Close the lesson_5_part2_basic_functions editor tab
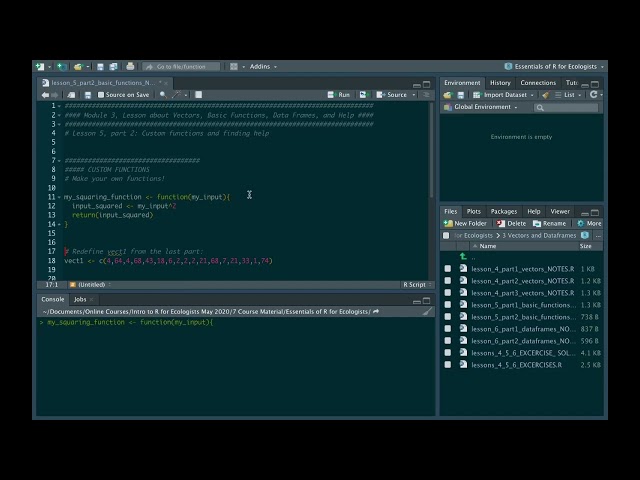 [166, 83]
